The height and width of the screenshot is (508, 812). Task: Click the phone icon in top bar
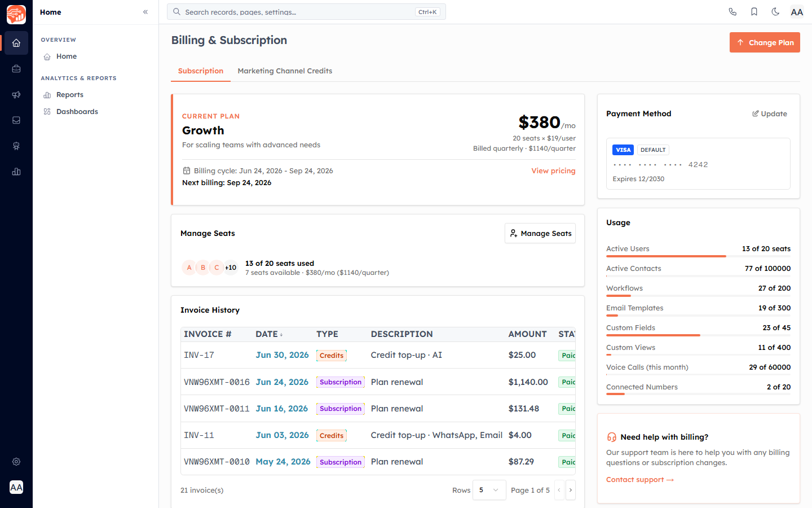[732, 12]
